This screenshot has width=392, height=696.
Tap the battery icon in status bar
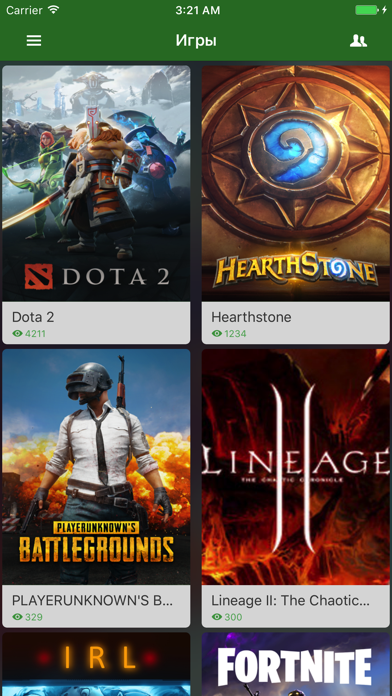366,10
